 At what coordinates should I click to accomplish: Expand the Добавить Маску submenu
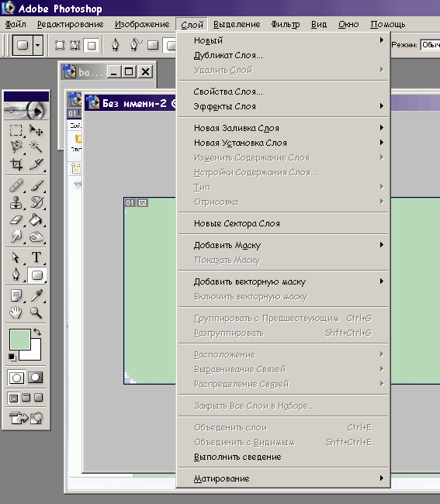(283, 245)
